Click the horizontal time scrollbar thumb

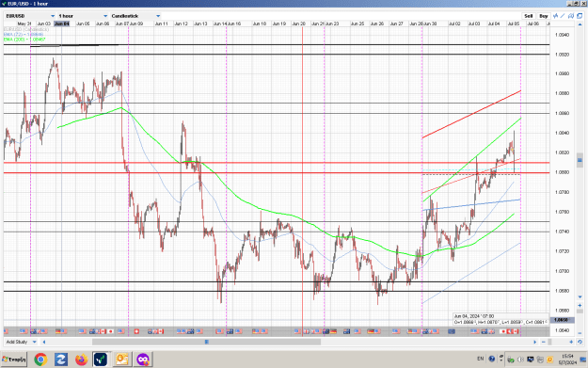[207, 342]
